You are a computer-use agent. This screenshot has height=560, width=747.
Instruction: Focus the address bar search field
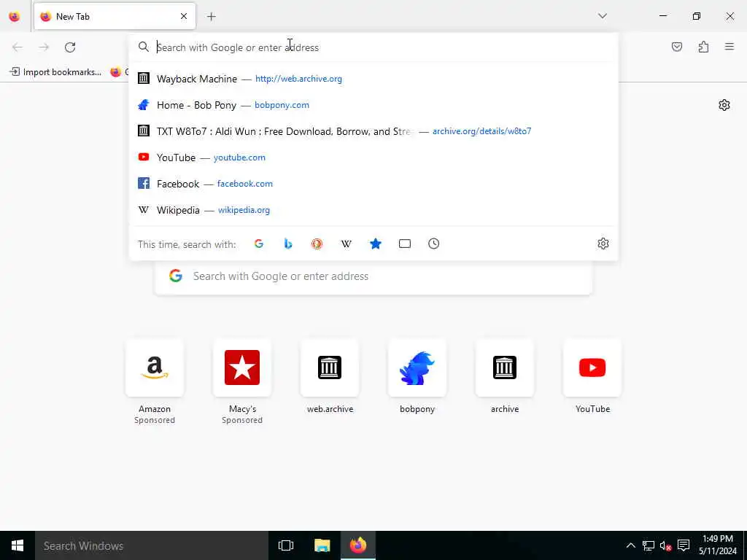pyautogui.click(x=373, y=47)
